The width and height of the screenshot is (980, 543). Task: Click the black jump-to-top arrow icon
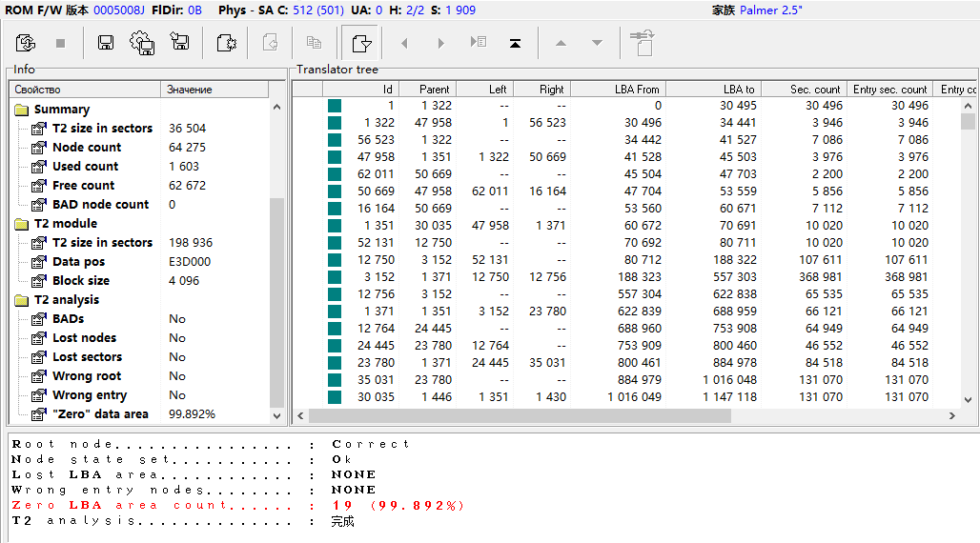coord(515,43)
